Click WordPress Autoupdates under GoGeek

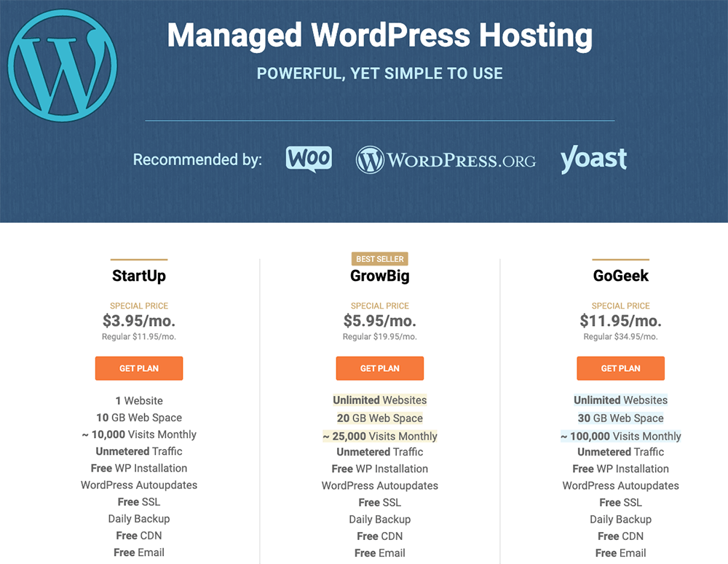coord(621,485)
